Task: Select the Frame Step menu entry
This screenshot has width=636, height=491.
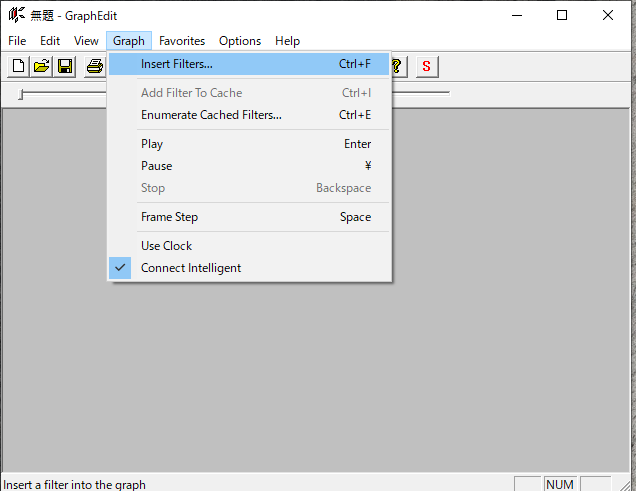Action: tap(249, 217)
